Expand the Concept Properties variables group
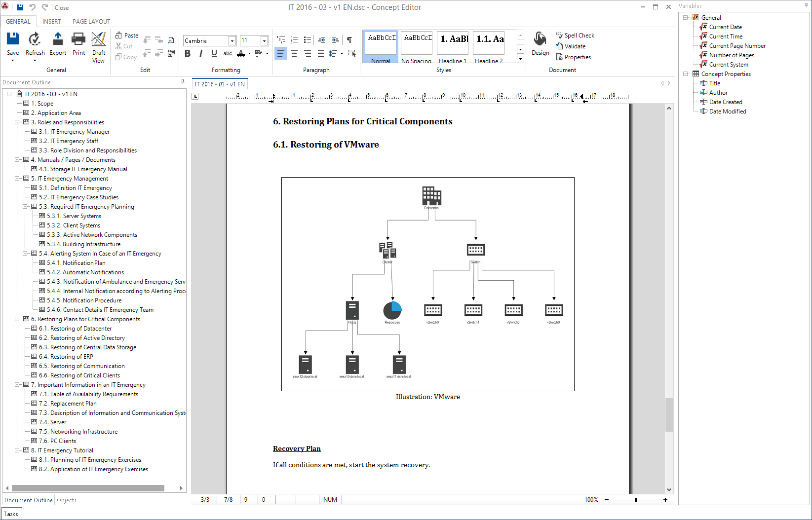812x520 pixels. [x=686, y=74]
